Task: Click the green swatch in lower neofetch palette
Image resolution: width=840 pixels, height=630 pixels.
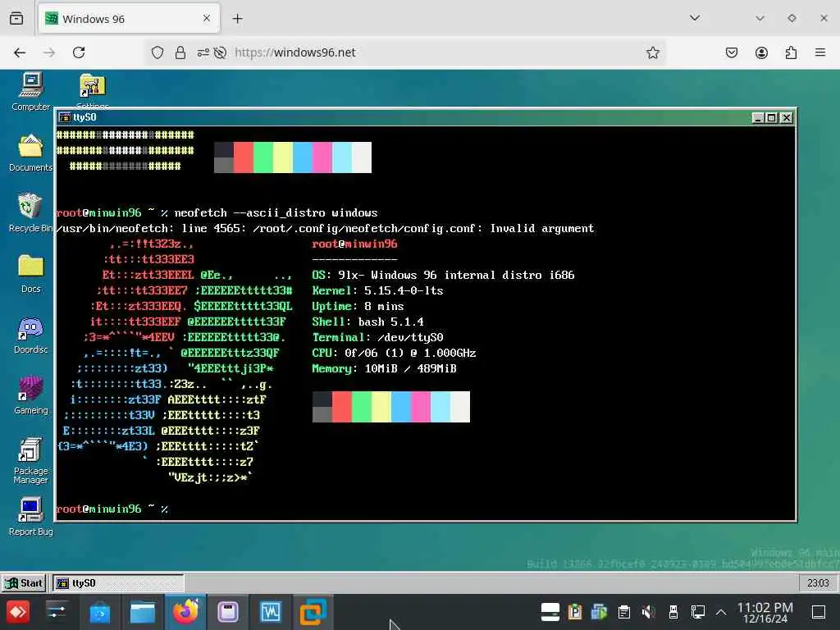Action: 362,407
